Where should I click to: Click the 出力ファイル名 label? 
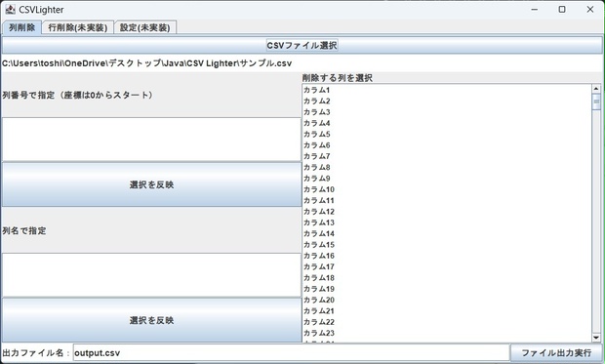(36, 353)
